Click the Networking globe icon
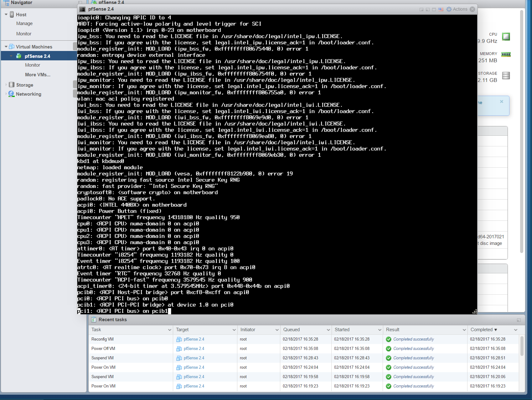532x400 pixels. (x=11, y=94)
